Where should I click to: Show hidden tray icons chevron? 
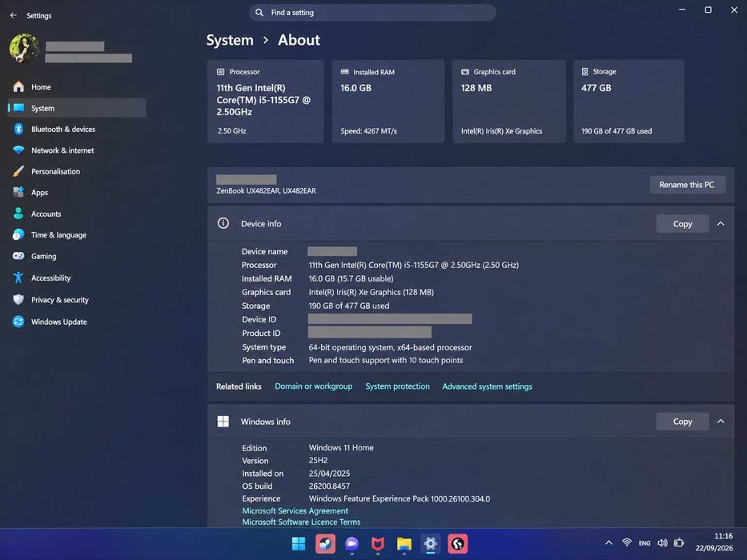coord(608,543)
